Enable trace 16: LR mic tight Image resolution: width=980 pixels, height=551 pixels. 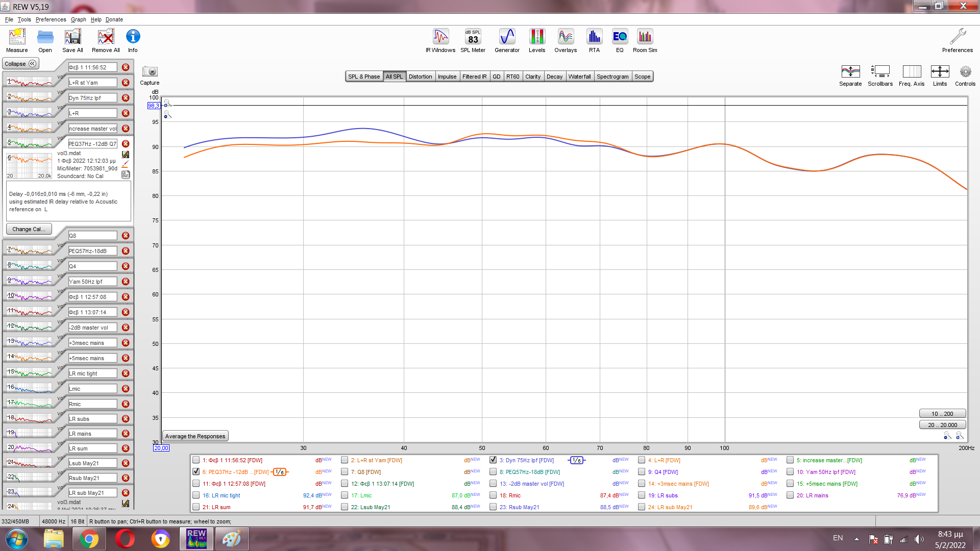pyautogui.click(x=196, y=495)
